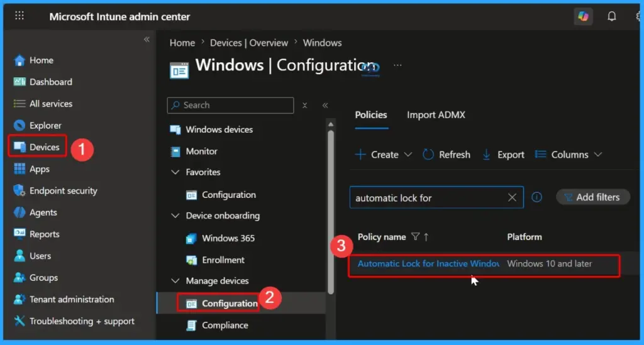
Task: Open the notifications bell
Action: tap(611, 16)
